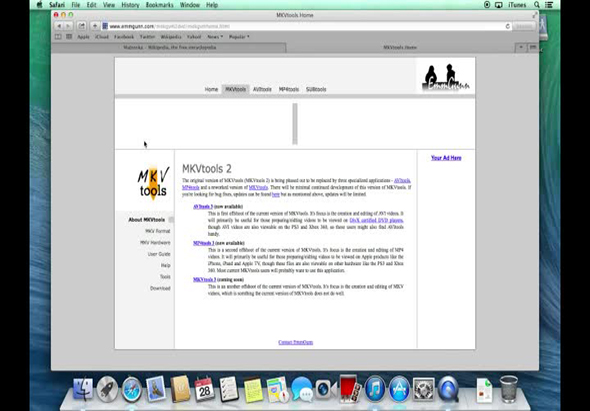
Task: Open Trash in the Dock
Action: (x=509, y=389)
